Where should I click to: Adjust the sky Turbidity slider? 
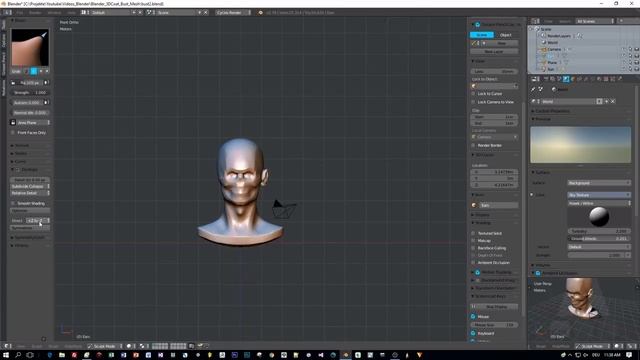coord(599,231)
